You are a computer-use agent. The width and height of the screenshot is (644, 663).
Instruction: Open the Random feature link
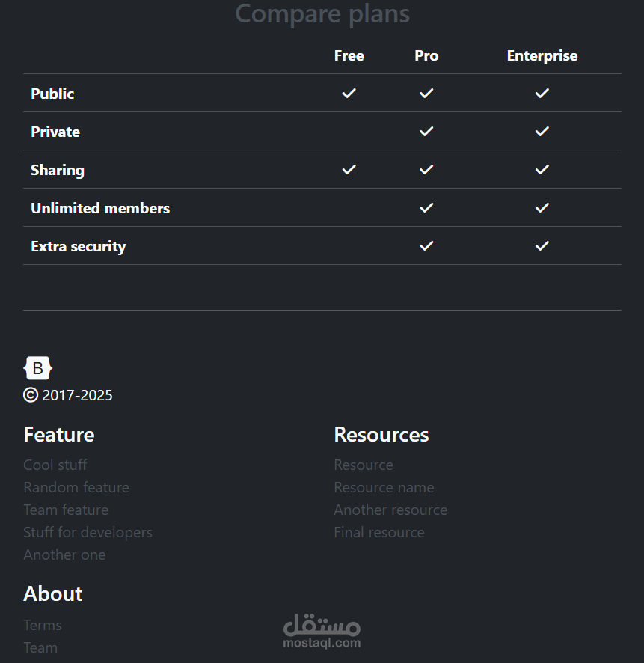(76, 487)
